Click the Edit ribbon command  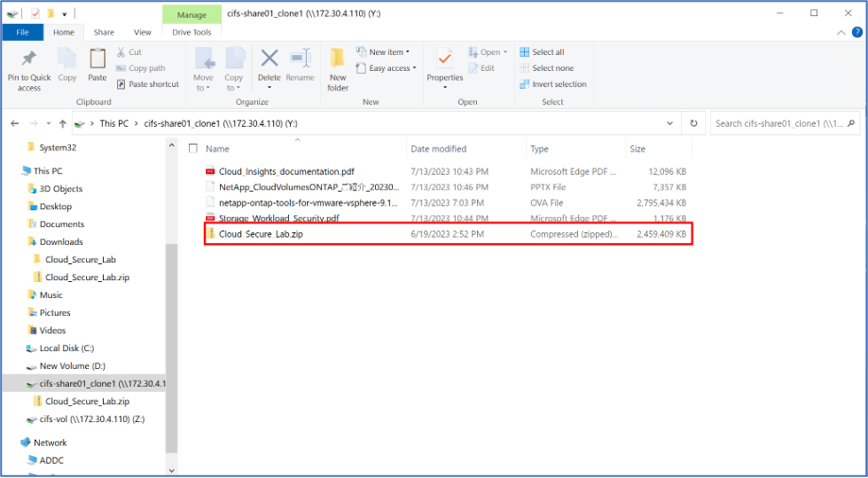481,68
